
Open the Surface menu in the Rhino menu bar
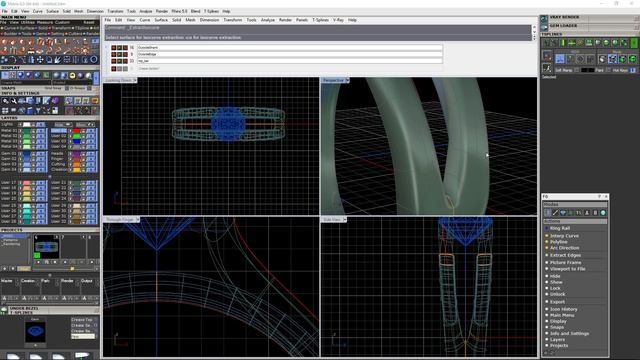161,20
